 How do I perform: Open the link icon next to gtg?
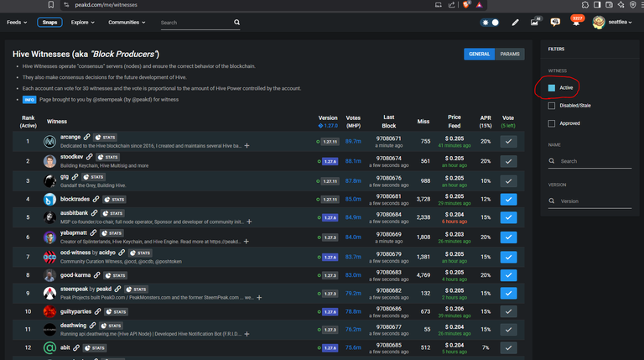75,177
